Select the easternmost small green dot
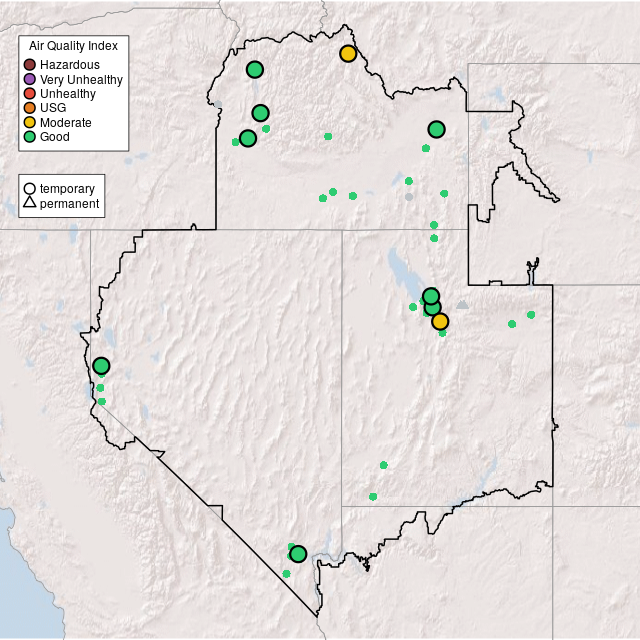The height and width of the screenshot is (640, 640). (x=531, y=315)
